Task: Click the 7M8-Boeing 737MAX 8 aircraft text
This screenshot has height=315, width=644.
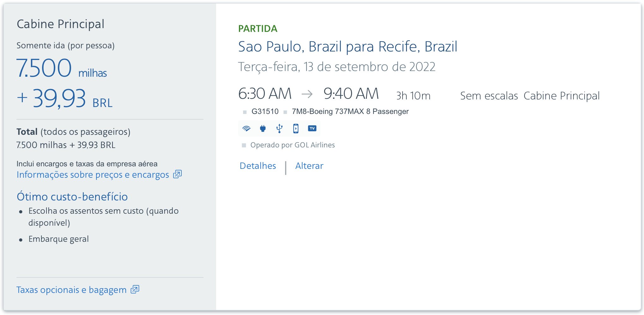Action: (x=350, y=111)
